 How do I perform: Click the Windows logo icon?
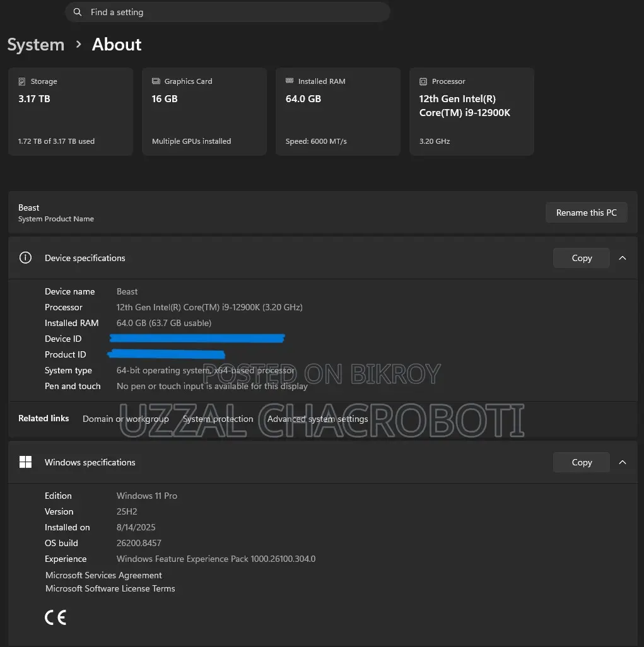[x=26, y=462]
